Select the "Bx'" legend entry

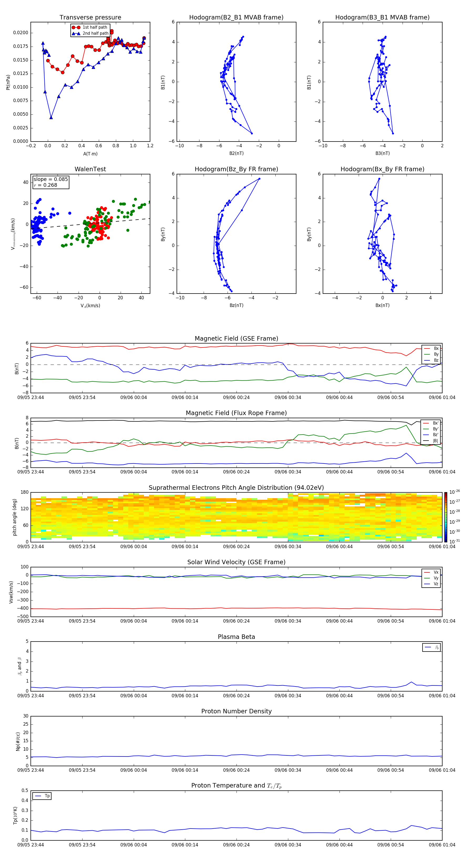[431, 423]
